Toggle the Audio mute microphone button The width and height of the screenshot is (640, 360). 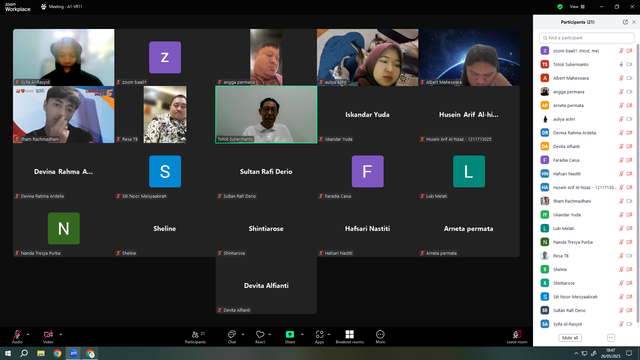[17, 336]
